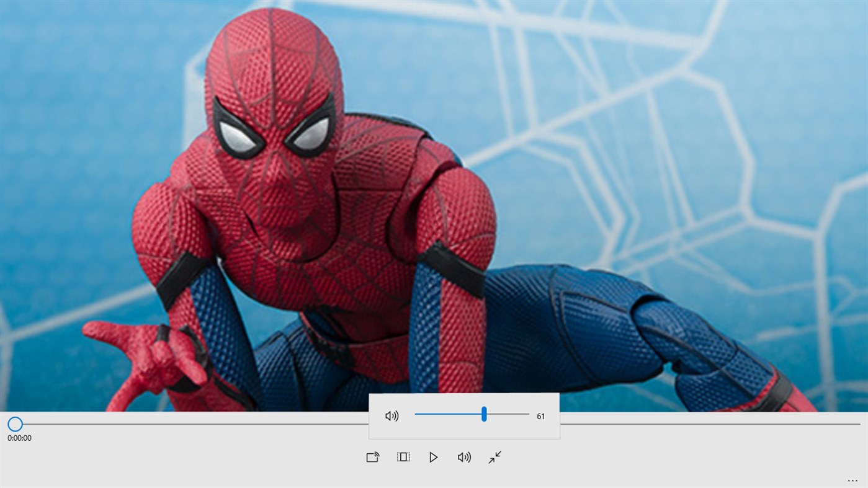The height and width of the screenshot is (488, 868).
Task: Open the casting menu for external devices
Action: (x=371, y=456)
